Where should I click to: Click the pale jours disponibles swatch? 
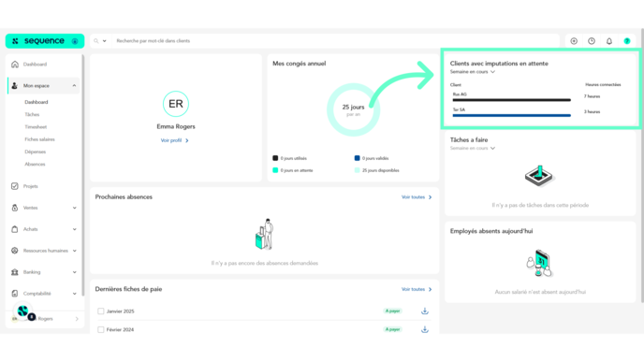point(357,170)
